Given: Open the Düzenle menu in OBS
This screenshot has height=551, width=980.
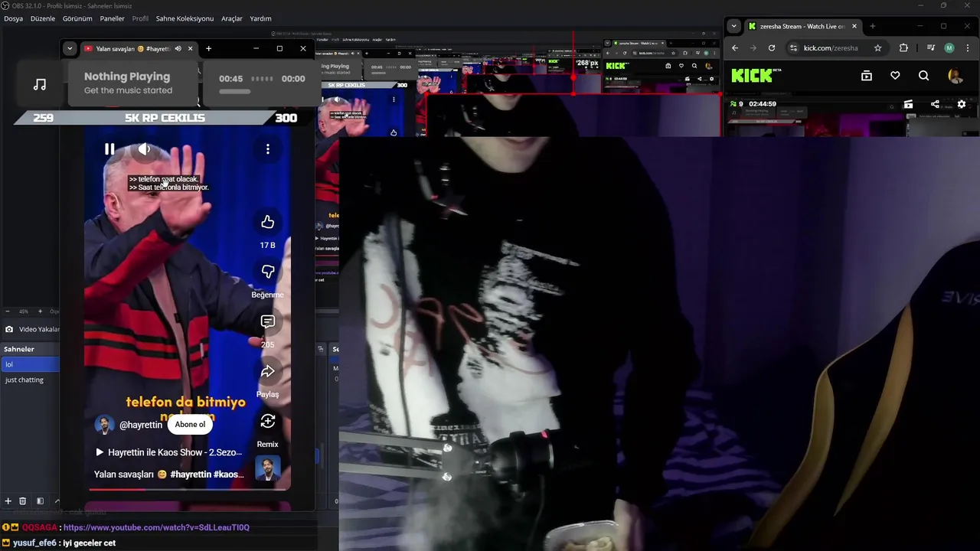Looking at the screenshot, I should 43,18.
